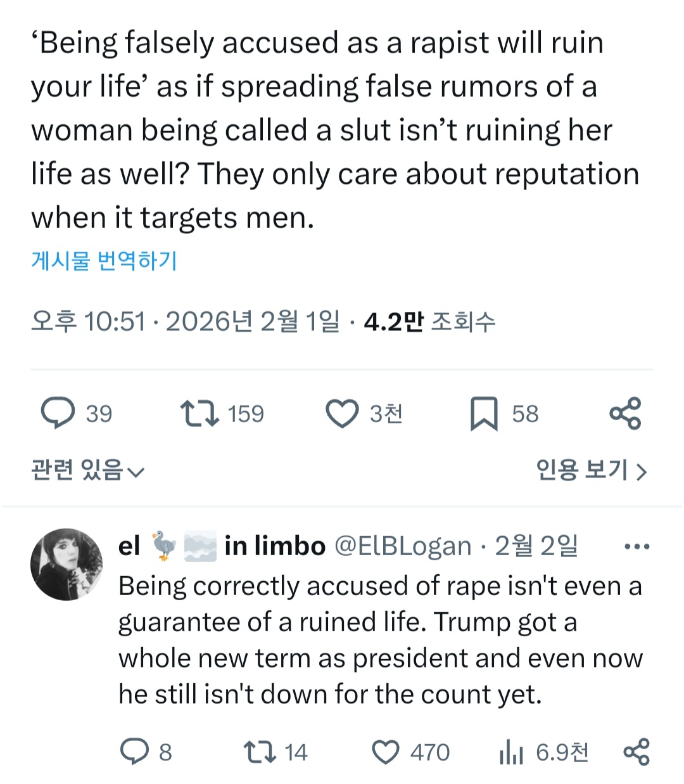Open el's profile picture
Screen dimensions: 684x784
click(x=66, y=564)
